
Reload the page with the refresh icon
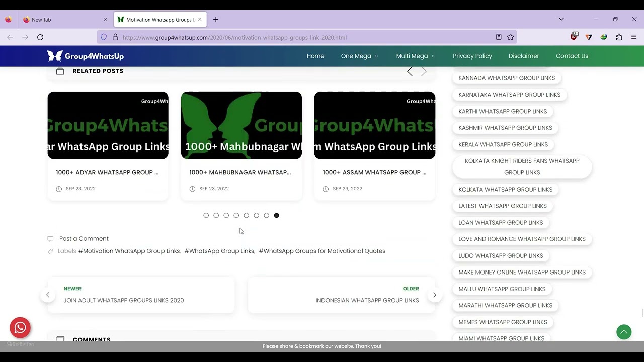point(40,37)
